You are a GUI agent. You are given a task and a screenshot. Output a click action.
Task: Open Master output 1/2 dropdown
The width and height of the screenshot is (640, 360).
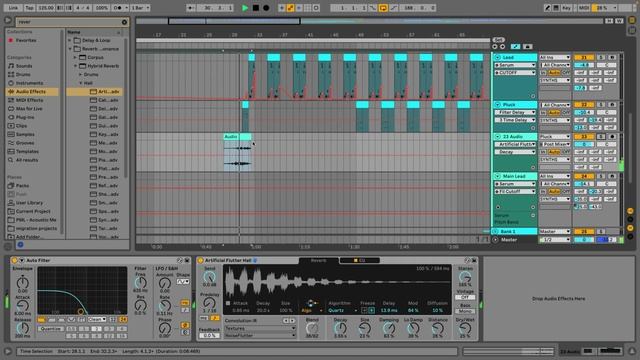[x=555, y=240]
